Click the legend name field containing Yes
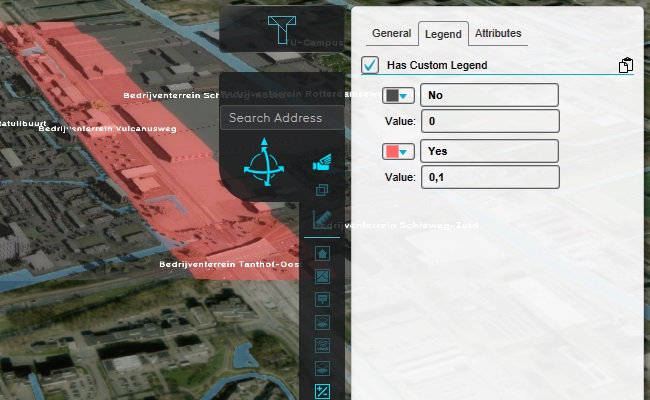This screenshot has height=400, width=650. [x=489, y=152]
